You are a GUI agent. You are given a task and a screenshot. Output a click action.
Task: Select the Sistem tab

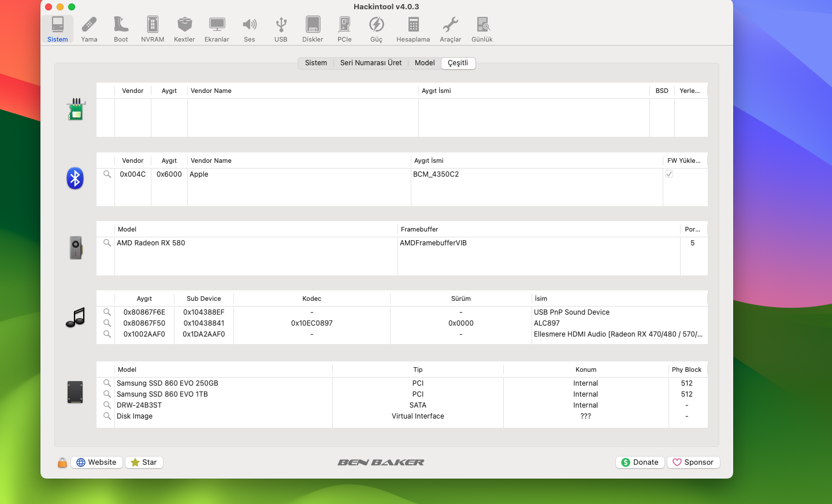tap(316, 63)
